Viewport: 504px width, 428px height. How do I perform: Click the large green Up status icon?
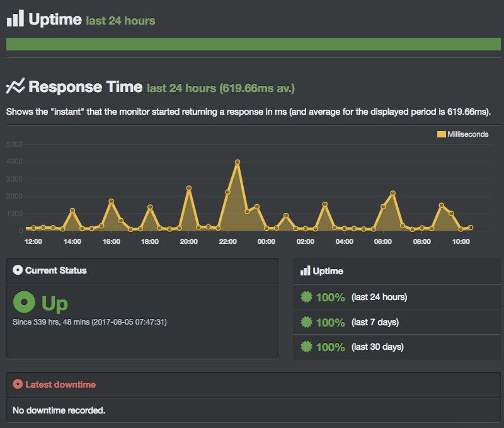(24, 302)
